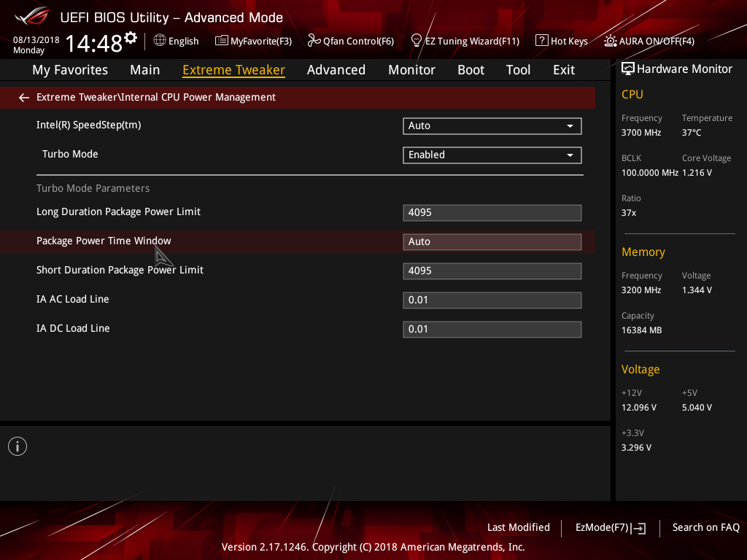Open Intel SpeedStep Auto dropdown
This screenshot has height=560, width=747.
(x=492, y=125)
